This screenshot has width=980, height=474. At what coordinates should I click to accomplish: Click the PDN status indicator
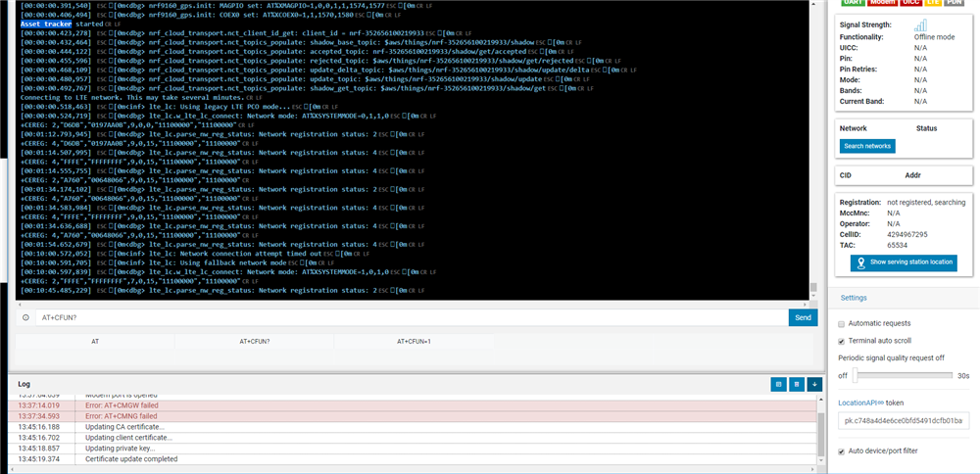point(954,2)
